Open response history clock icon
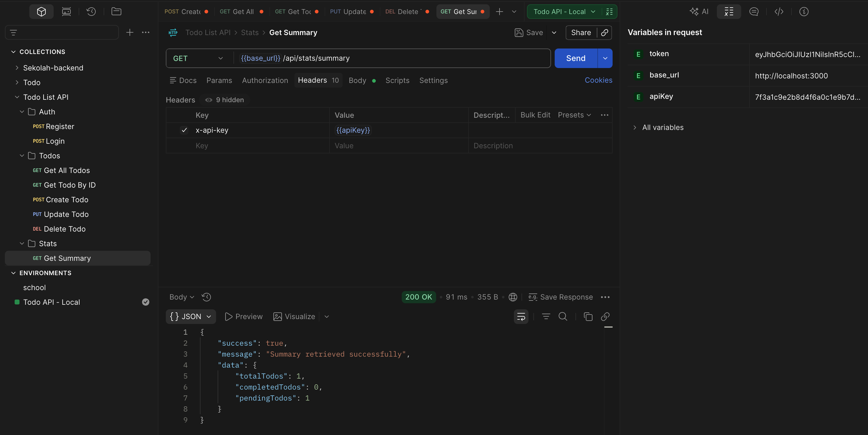The width and height of the screenshot is (868, 435). (x=206, y=297)
